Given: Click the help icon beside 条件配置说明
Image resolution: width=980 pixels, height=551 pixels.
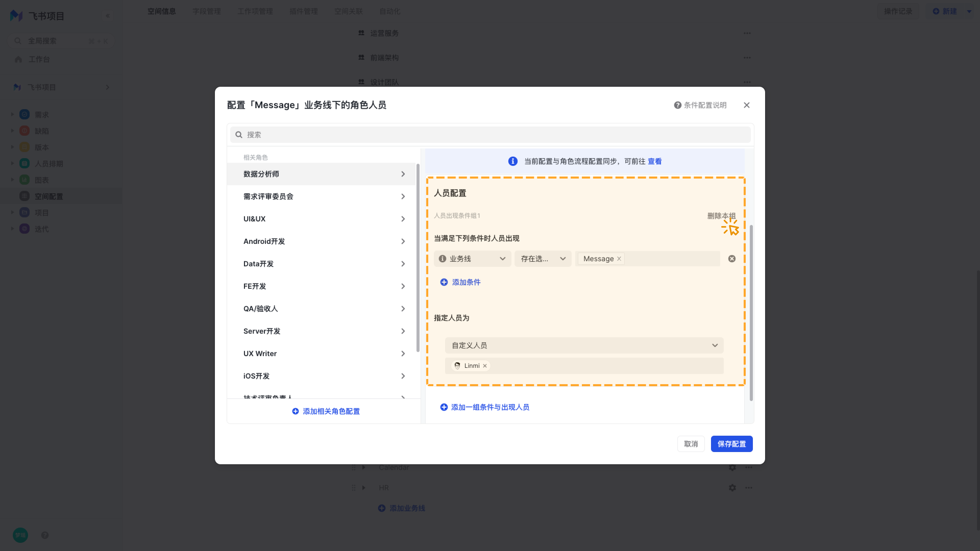Looking at the screenshot, I should [678, 105].
